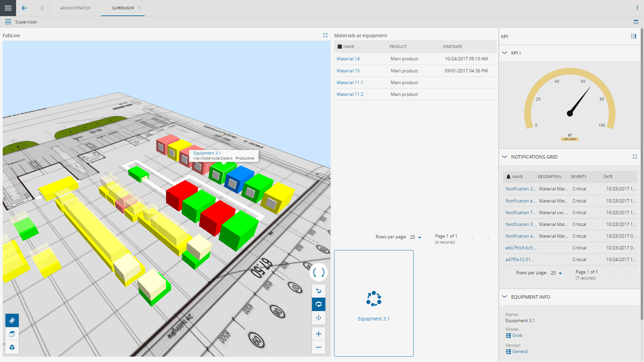
Task: Zoom in on the 3D map
Action: [319, 334]
